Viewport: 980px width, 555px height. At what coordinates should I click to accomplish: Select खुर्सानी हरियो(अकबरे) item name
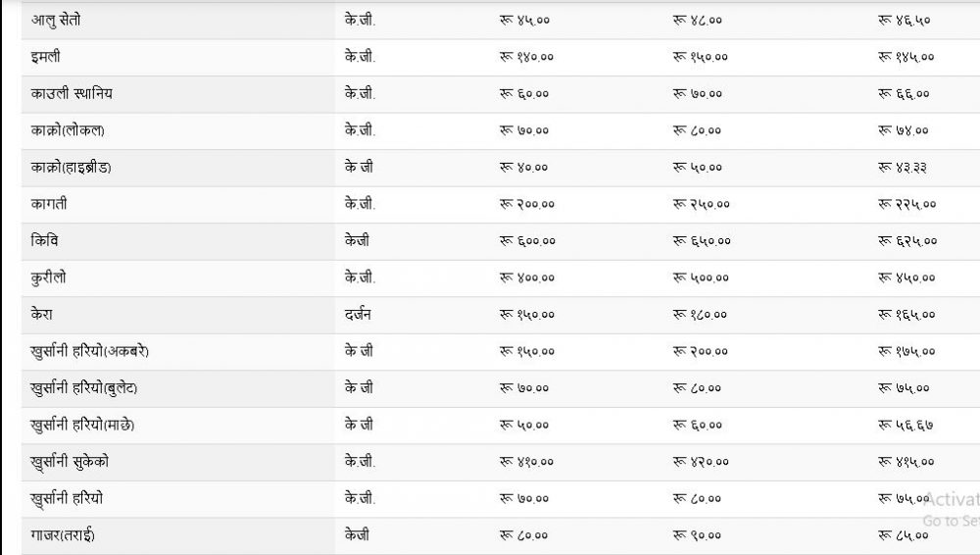click(89, 351)
